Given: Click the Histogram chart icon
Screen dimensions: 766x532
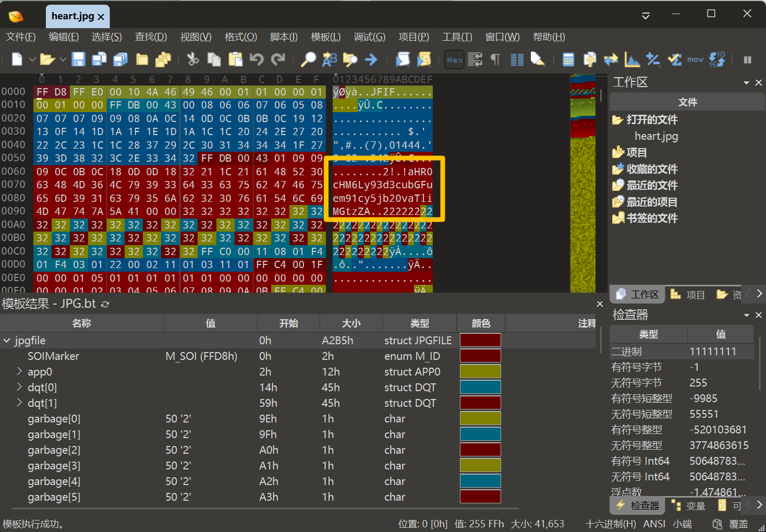Looking at the screenshot, I should click(x=632, y=59).
